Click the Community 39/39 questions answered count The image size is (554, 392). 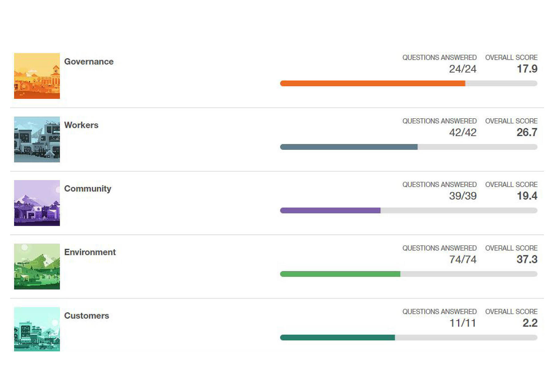pos(463,196)
